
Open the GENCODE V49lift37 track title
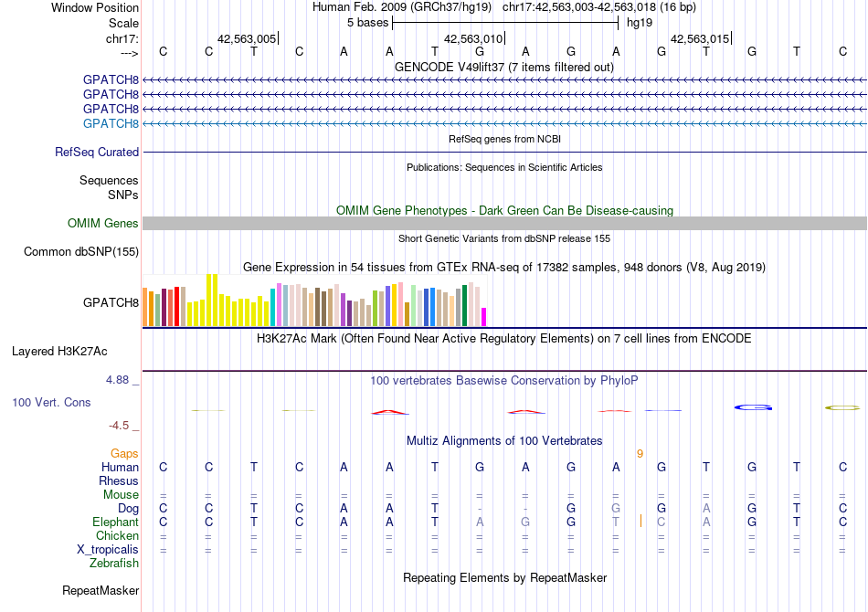[x=504, y=68]
